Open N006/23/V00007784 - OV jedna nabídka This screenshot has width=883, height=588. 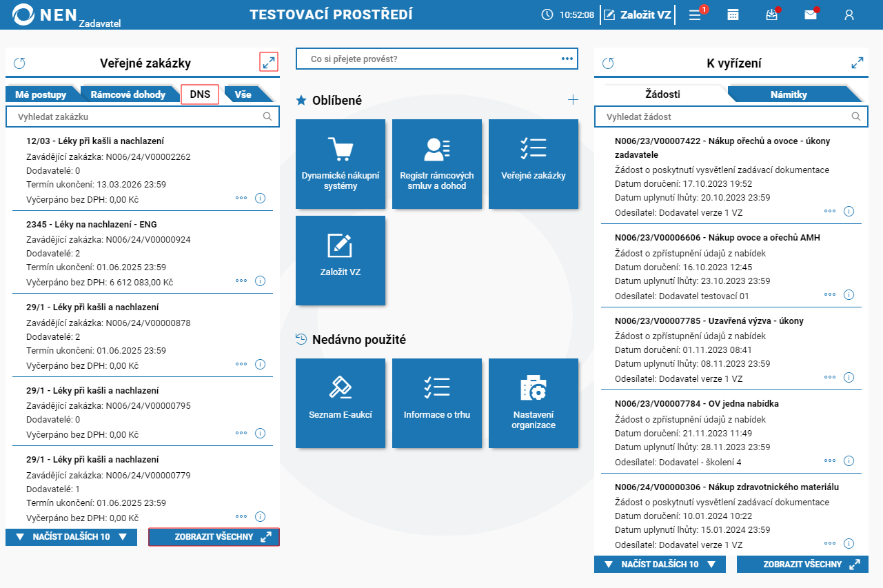tap(697, 403)
